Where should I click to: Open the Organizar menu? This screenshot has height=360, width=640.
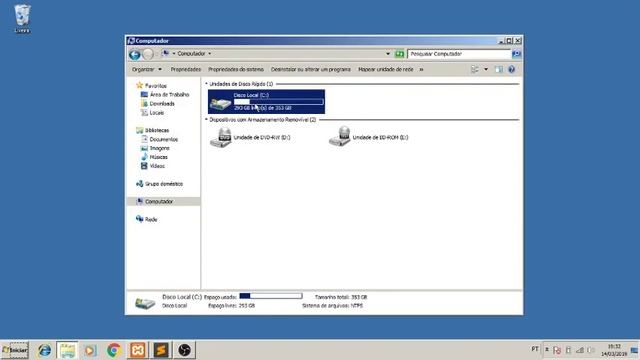[x=147, y=69]
